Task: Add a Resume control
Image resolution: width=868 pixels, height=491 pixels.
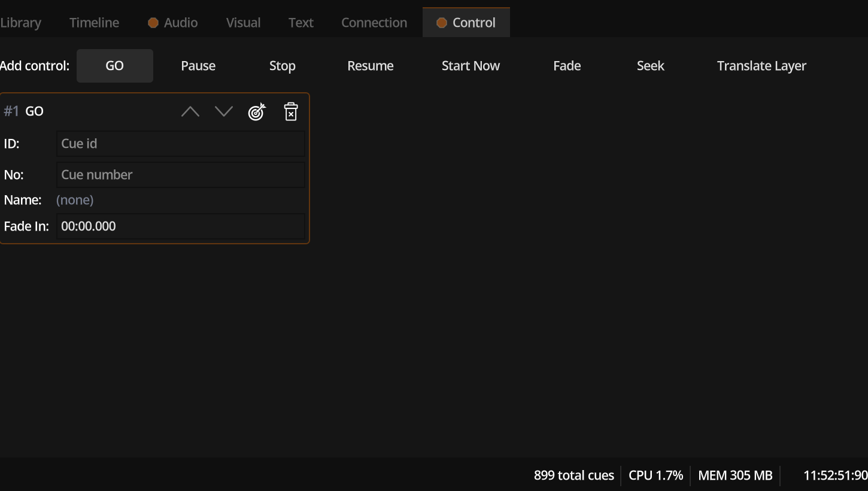Action: (x=371, y=66)
